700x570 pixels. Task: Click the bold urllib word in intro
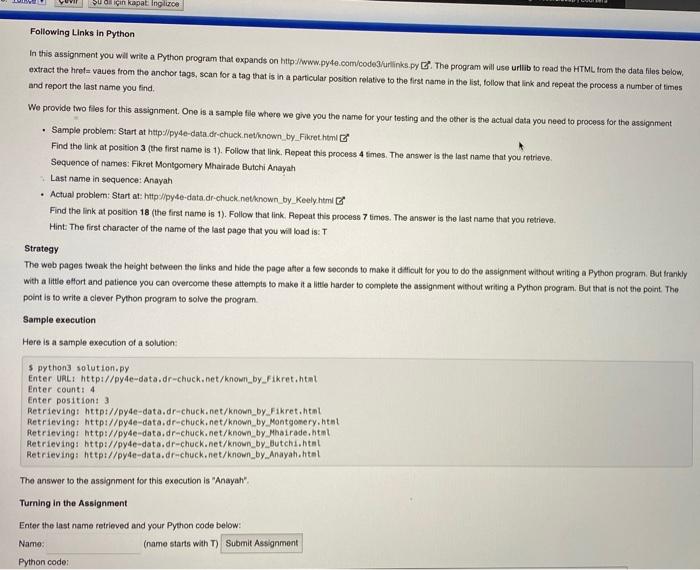[x=521, y=68]
